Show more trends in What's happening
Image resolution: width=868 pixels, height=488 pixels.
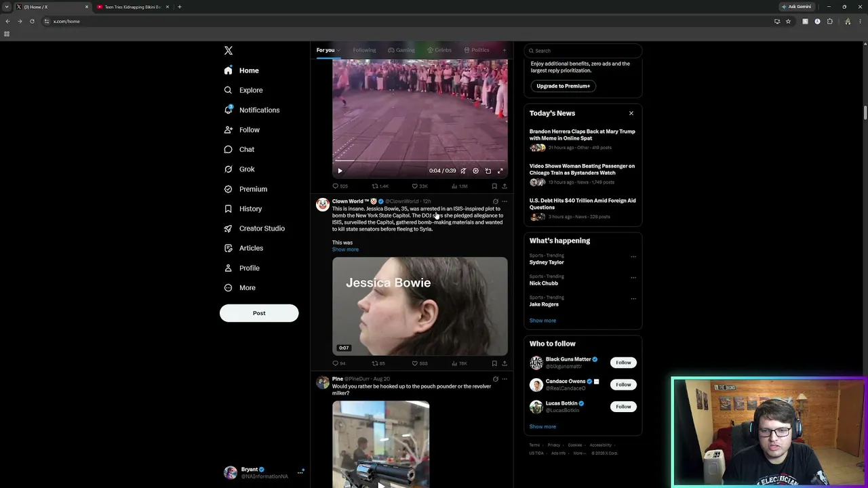pyautogui.click(x=542, y=321)
